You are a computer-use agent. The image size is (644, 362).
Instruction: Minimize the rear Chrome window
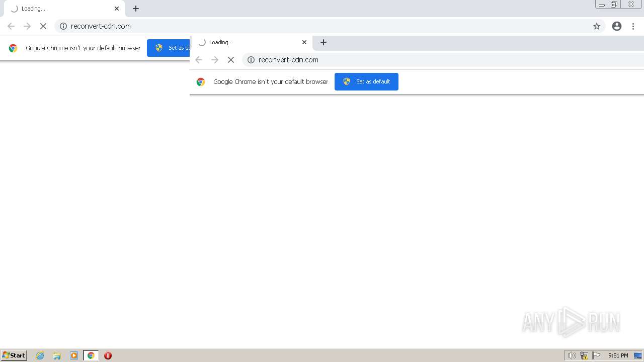[602, 5]
